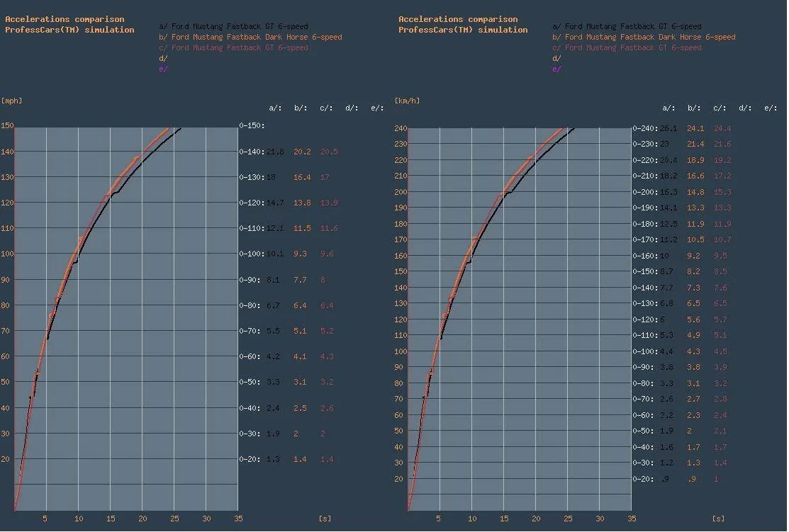Viewport: 789px width, 532px height.
Task: Click the "0-150:" row label in mph table
Action: [x=252, y=125]
